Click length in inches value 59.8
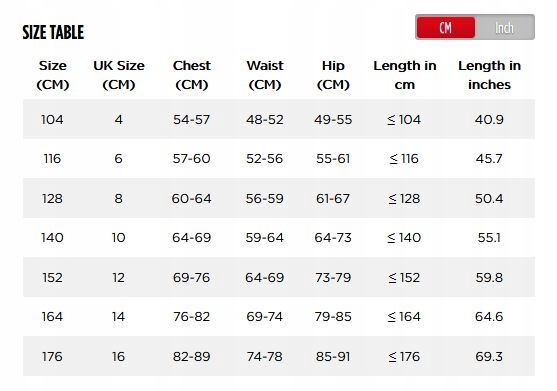This screenshot has width=557, height=391. [489, 277]
